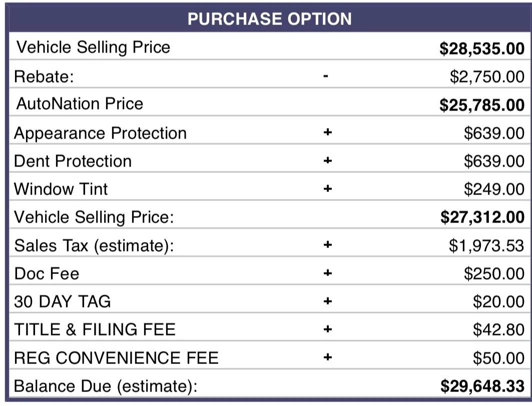Click the 30 DAY TAG label
Image resolution: width=532 pixels, height=406 pixels.
[63, 301]
